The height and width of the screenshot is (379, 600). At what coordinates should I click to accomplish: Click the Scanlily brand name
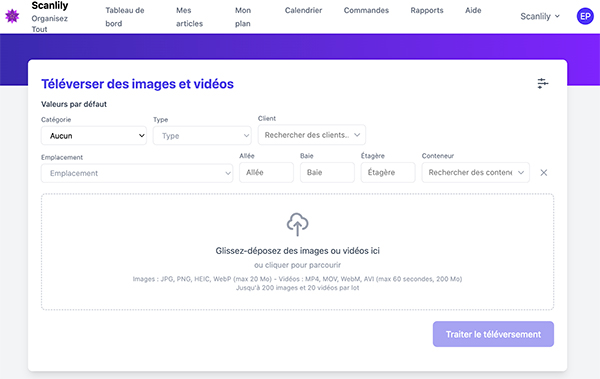coord(50,5)
